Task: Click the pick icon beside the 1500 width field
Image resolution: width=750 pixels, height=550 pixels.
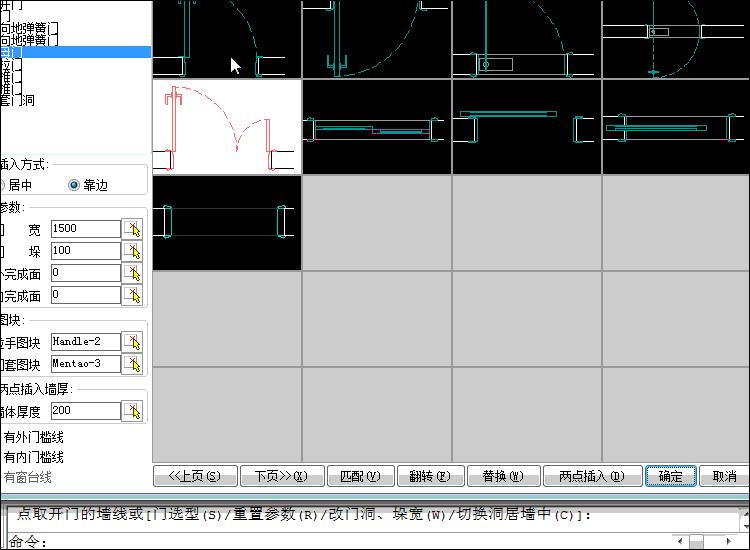Action: 132,229
